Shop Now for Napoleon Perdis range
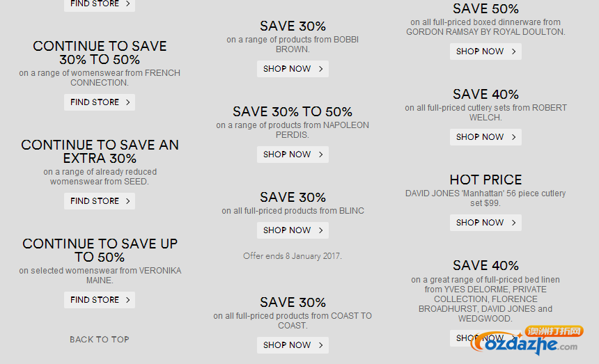The image size is (599, 364). coord(293,155)
